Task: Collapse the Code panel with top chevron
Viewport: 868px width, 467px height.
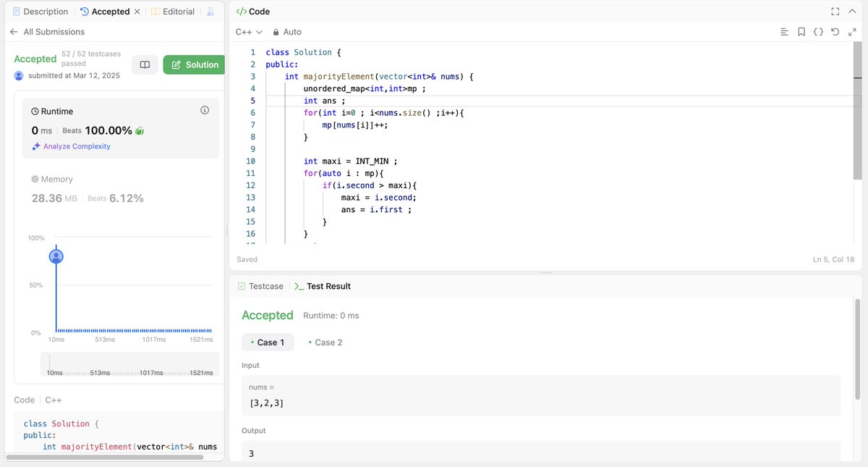Action: pos(851,12)
